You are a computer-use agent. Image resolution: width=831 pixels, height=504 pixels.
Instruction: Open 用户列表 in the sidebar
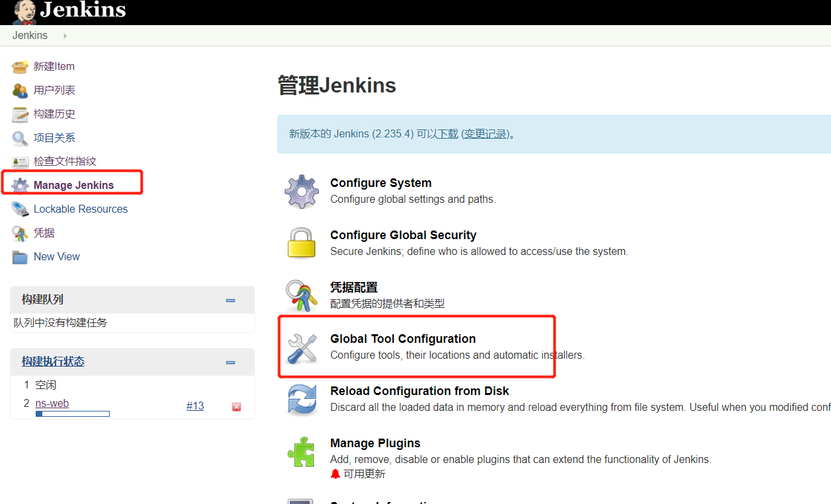coord(55,90)
